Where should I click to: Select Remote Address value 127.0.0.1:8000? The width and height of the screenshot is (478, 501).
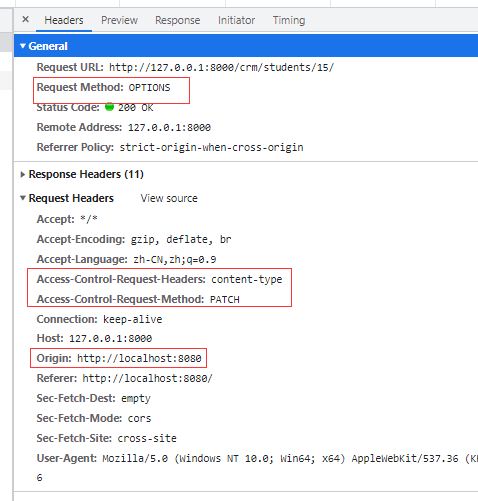coord(169,127)
